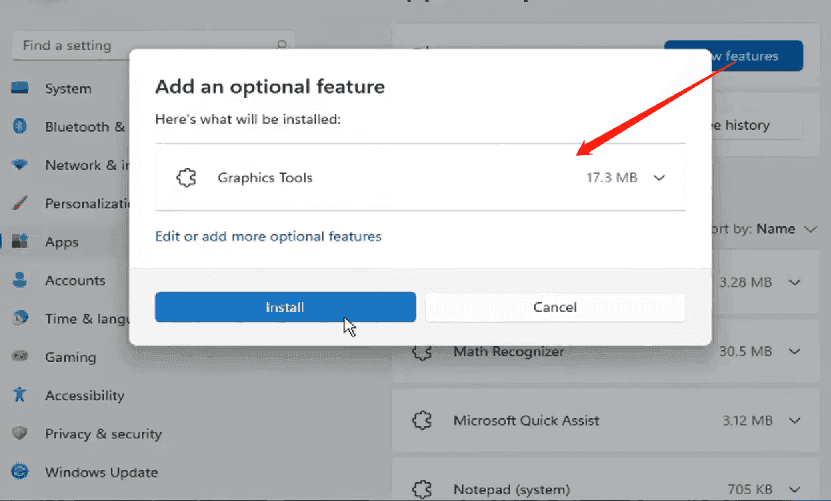Click the Microsoft Quick Assist puzzle icon

point(422,420)
